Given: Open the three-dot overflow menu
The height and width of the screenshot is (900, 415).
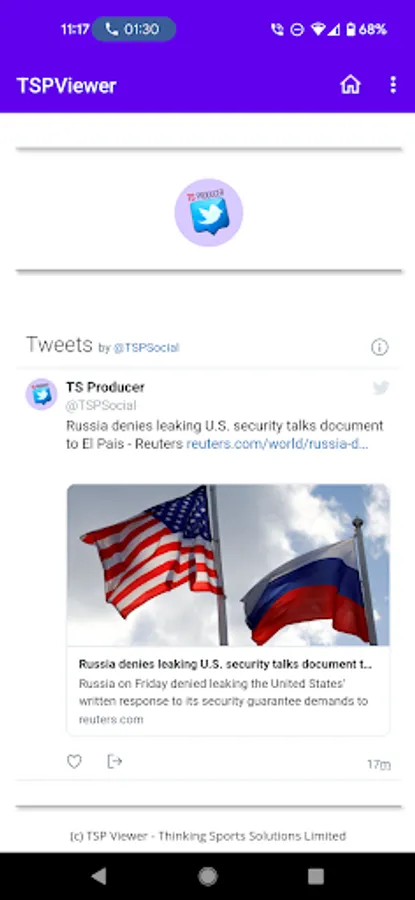Looking at the screenshot, I should click(x=393, y=85).
